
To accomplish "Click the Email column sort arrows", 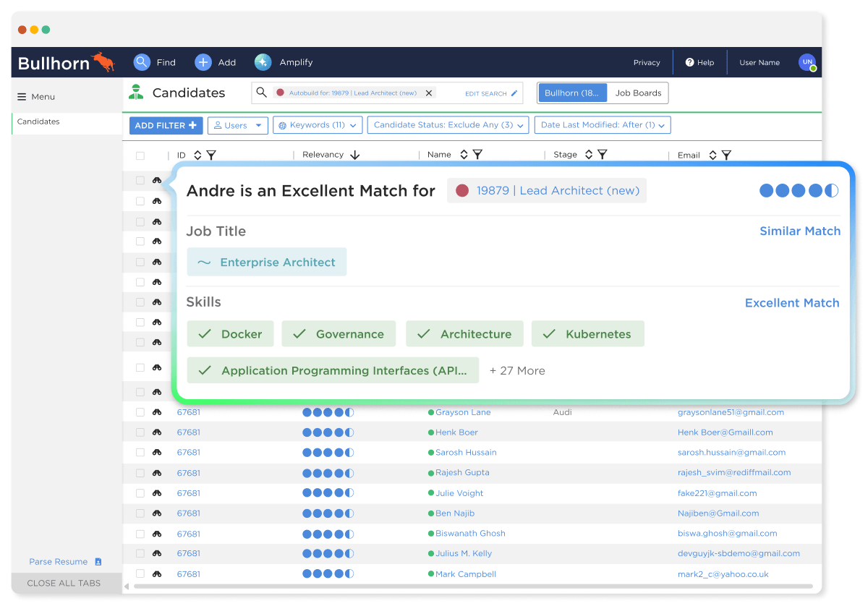I will pos(712,155).
